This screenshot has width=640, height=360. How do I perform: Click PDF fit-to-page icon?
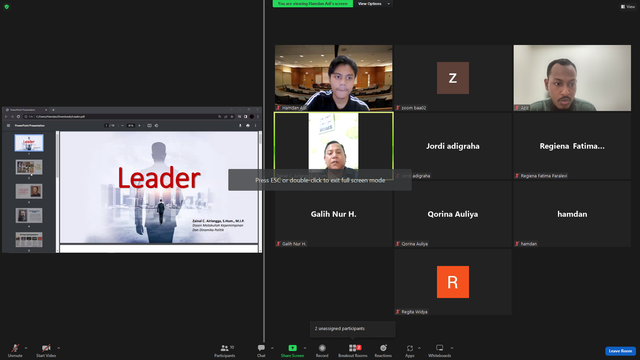149,126
